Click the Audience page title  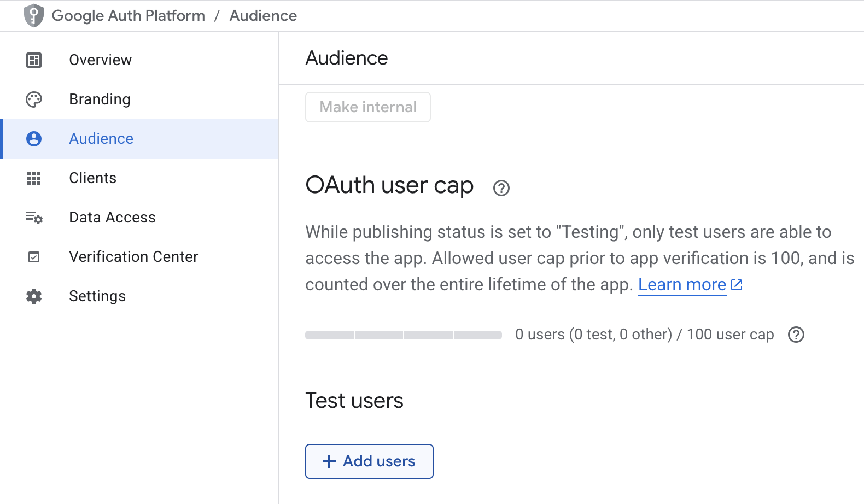point(347,58)
